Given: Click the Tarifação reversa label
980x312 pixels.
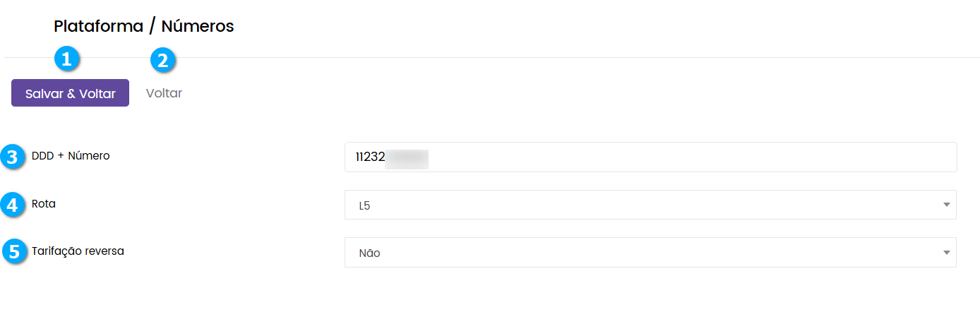Looking at the screenshot, I should pyautogui.click(x=78, y=251).
